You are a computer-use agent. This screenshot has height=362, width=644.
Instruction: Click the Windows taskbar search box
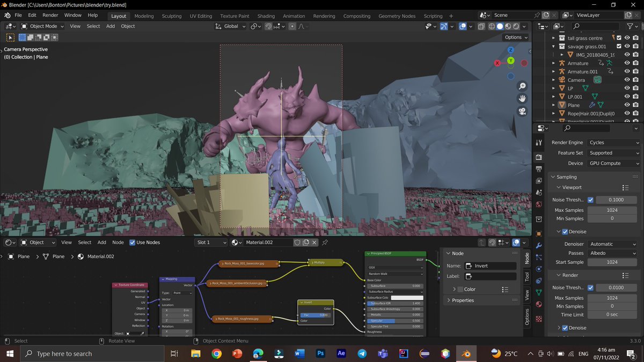coord(92,353)
